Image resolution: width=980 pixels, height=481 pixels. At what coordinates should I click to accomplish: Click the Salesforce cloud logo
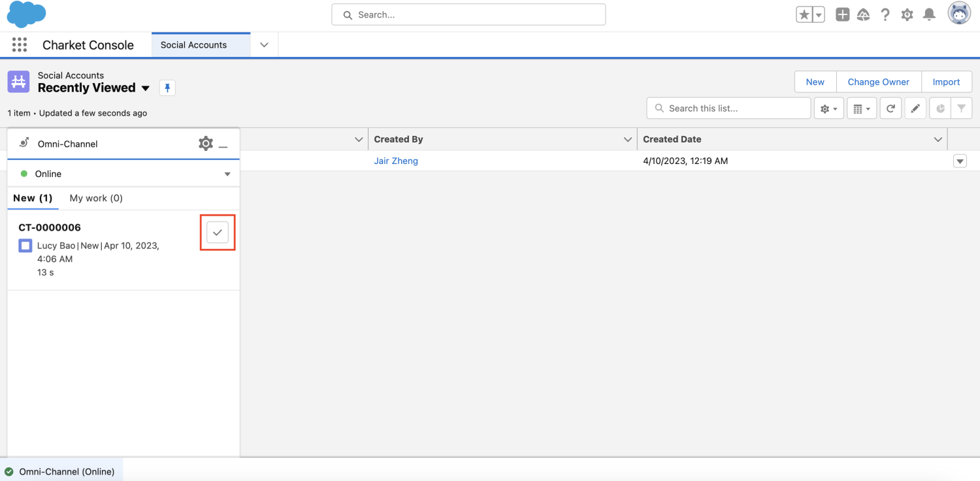click(x=26, y=14)
